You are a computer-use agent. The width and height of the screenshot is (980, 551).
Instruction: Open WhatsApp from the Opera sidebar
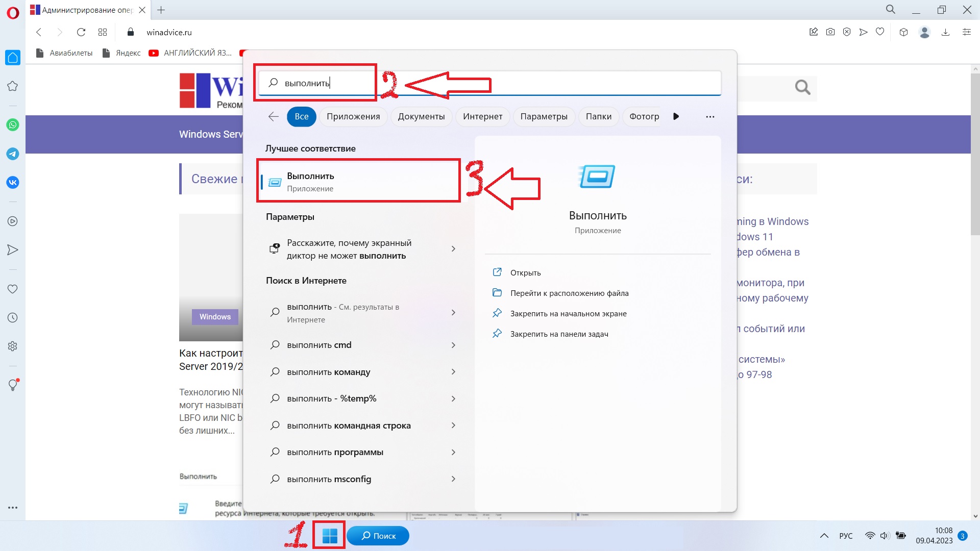(13, 125)
